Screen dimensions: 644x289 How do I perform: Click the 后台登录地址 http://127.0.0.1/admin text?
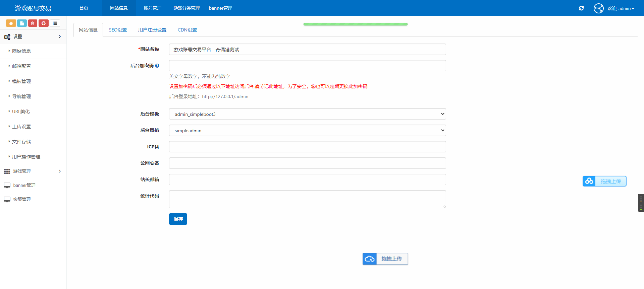(209, 96)
